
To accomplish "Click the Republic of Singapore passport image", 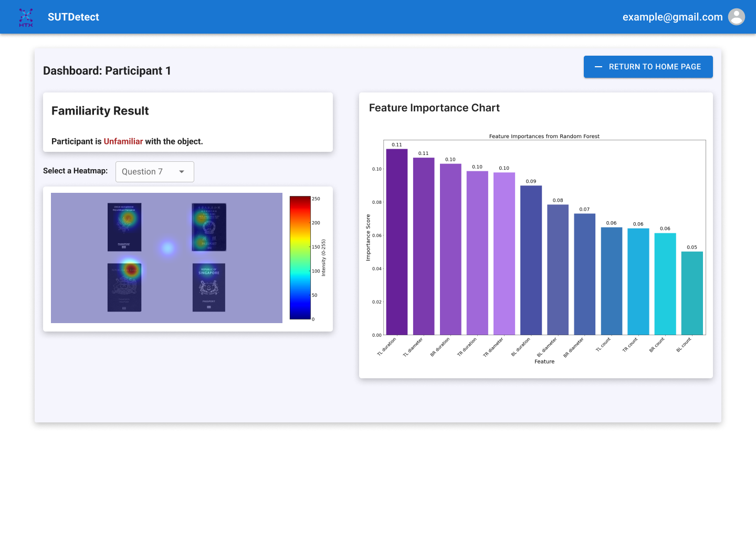I will 209,287.
